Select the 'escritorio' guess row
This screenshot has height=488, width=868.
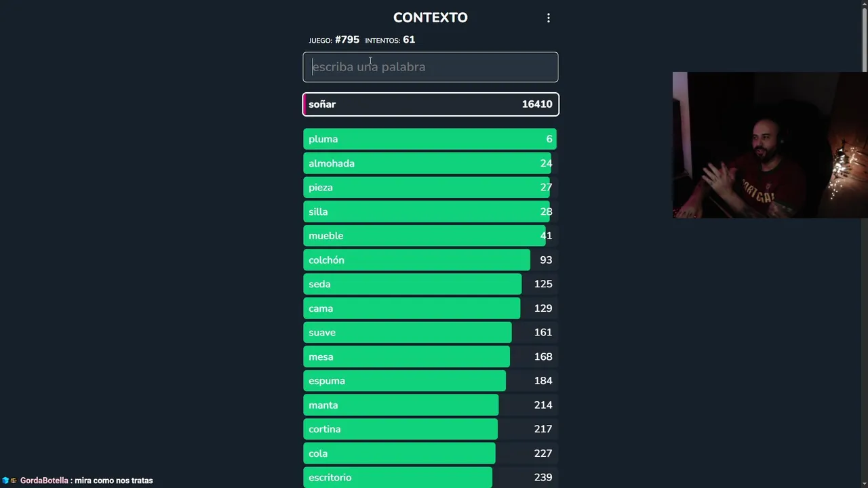(430, 477)
